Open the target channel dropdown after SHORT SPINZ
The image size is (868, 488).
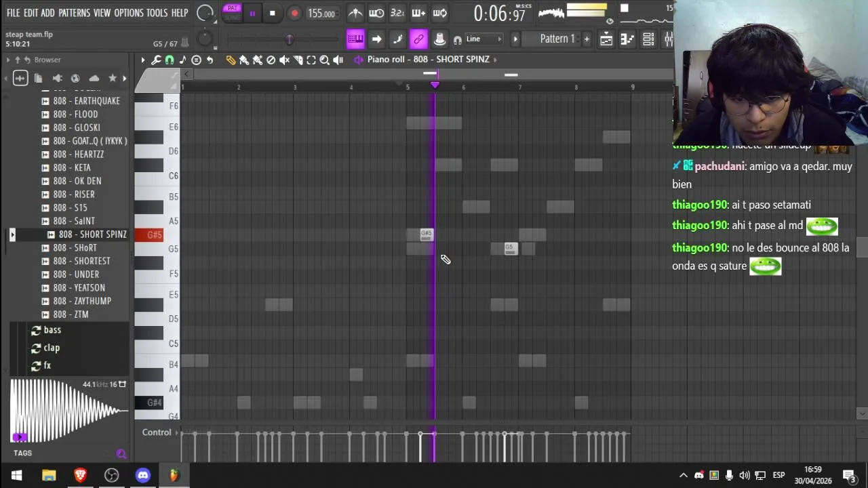coord(496,60)
